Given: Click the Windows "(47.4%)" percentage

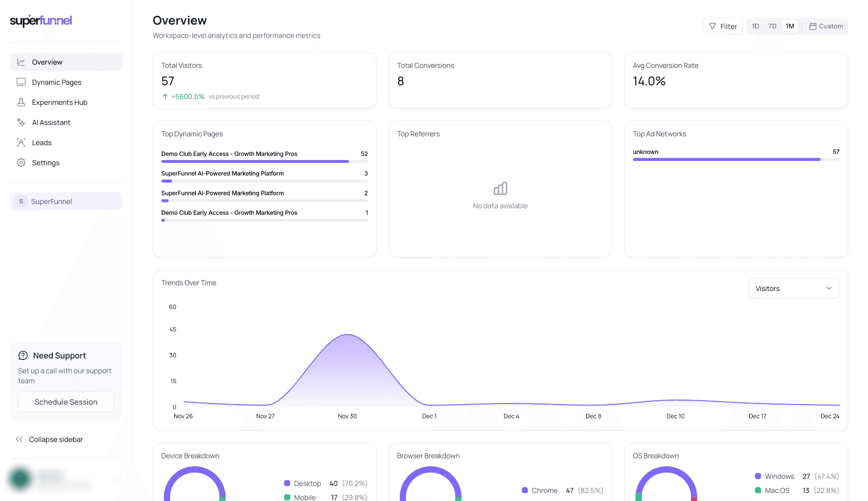Looking at the screenshot, I should (827, 476).
